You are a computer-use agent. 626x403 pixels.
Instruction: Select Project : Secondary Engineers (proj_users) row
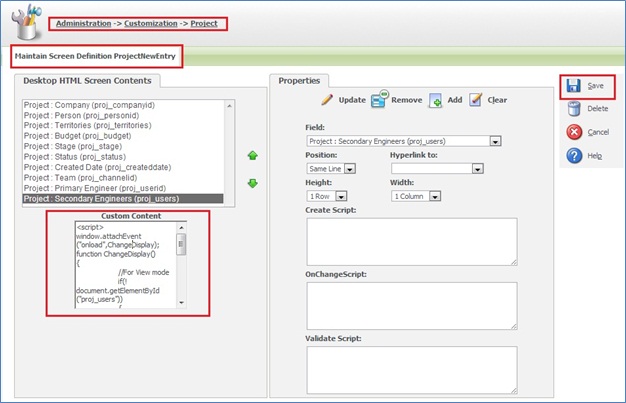123,199
